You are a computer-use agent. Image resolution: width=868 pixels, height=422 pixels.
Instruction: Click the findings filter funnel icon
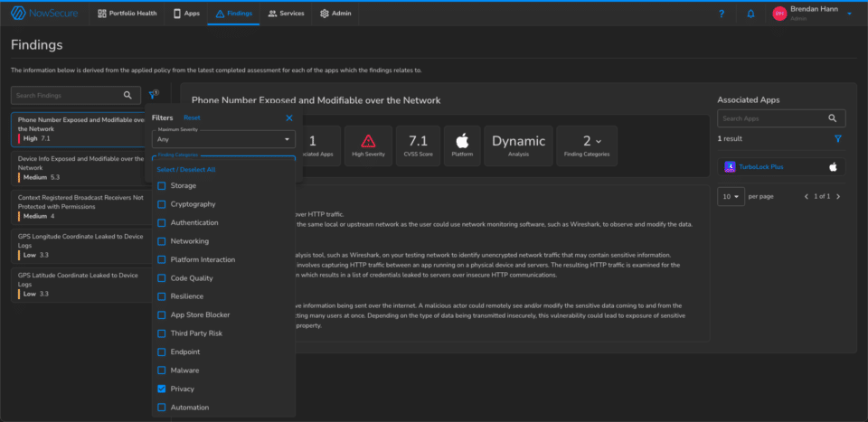152,94
